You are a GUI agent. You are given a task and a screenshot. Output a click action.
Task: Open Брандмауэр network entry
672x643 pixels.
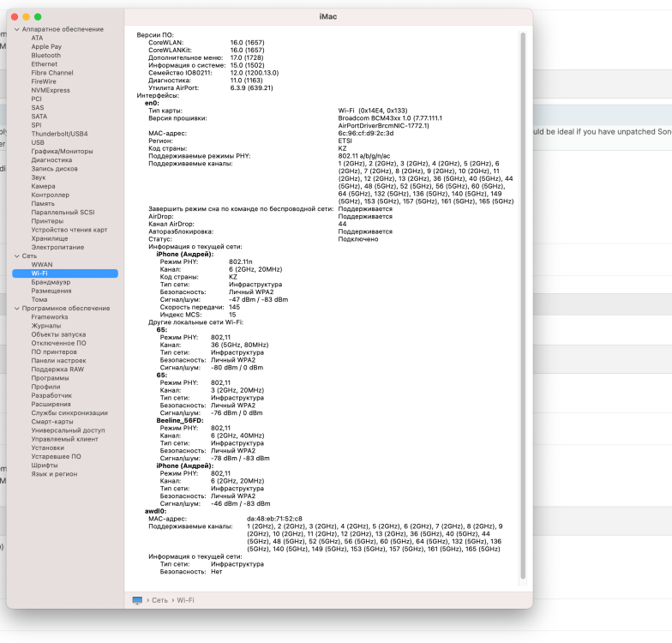(x=51, y=283)
